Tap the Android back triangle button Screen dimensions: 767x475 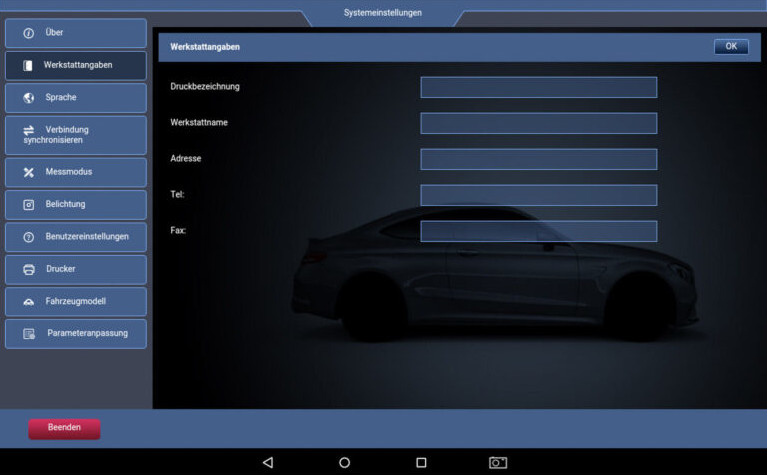click(x=267, y=462)
